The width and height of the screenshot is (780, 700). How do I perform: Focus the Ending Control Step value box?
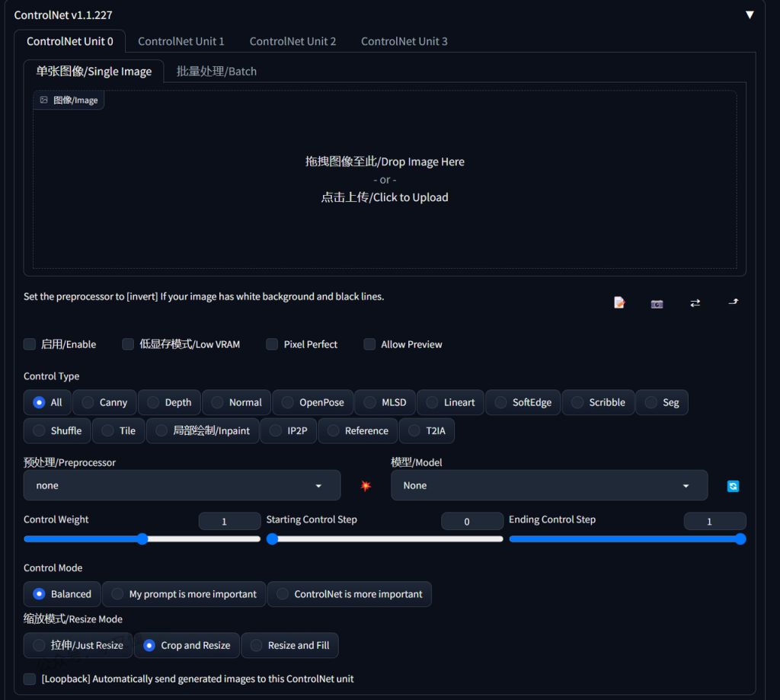[x=714, y=521]
